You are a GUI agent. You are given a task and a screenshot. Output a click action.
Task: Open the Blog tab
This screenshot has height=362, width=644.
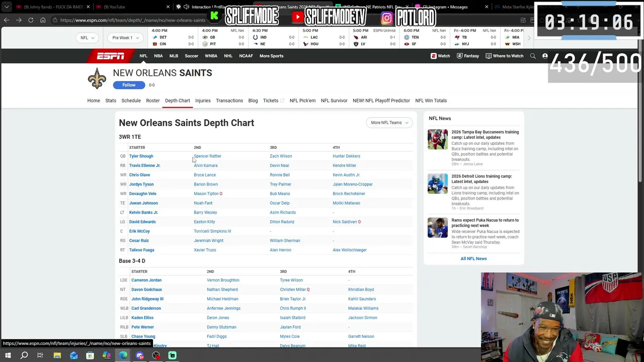pyautogui.click(x=253, y=101)
